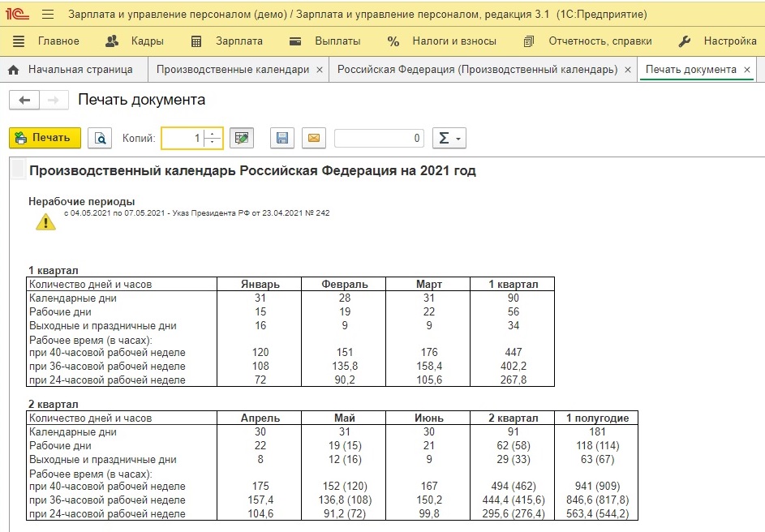765x532 pixels.
Task: Click the half-year hours cell 941 (909)
Action: (x=597, y=486)
